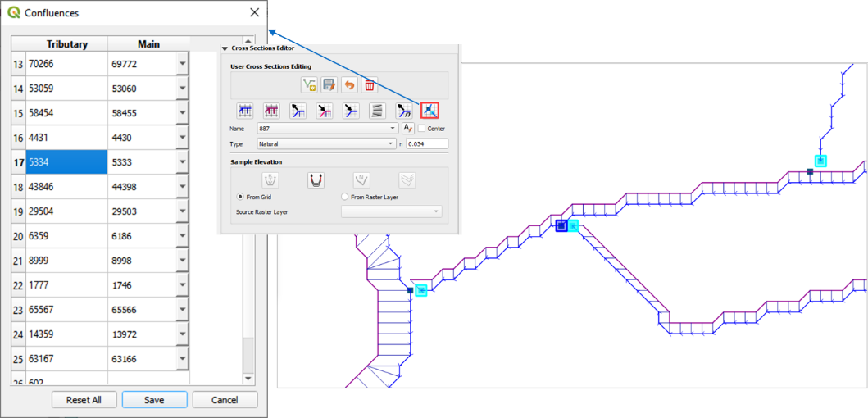Select the From Grid radio button

pos(240,197)
